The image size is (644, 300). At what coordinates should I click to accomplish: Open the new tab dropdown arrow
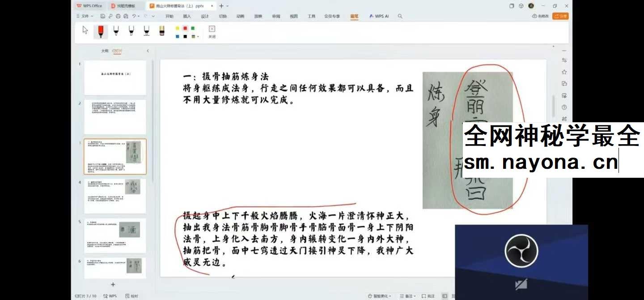pyautogui.click(x=227, y=6)
